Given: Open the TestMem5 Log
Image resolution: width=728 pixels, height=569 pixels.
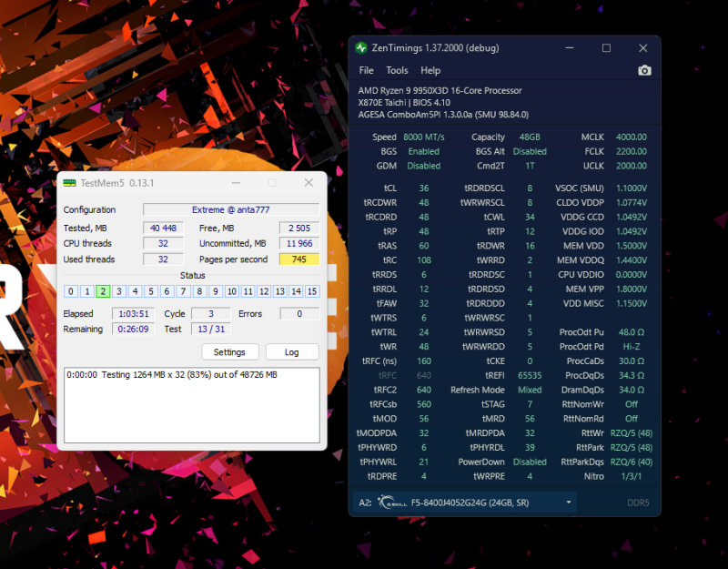Looking at the screenshot, I should 292,352.
